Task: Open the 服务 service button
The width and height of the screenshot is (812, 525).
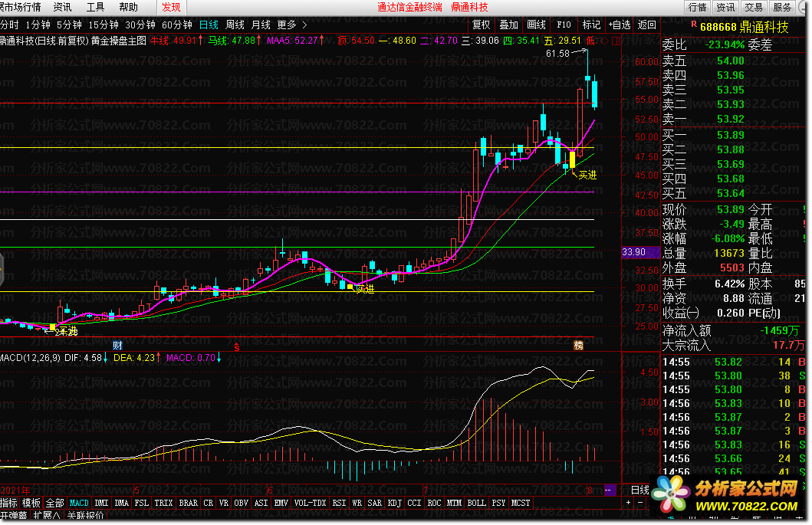Action: 782,7
